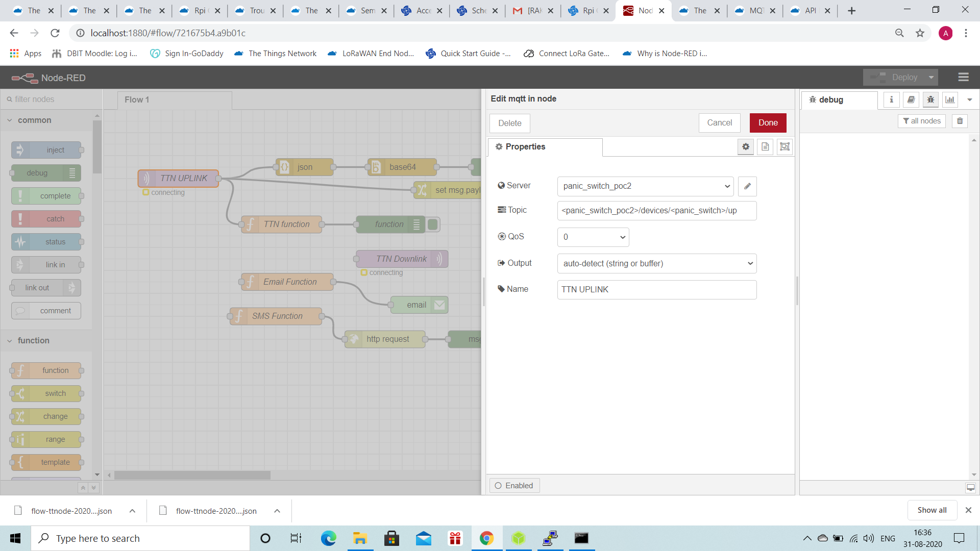This screenshot has width=980, height=551.
Task: Click the Delete button
Action: point(509,123)
